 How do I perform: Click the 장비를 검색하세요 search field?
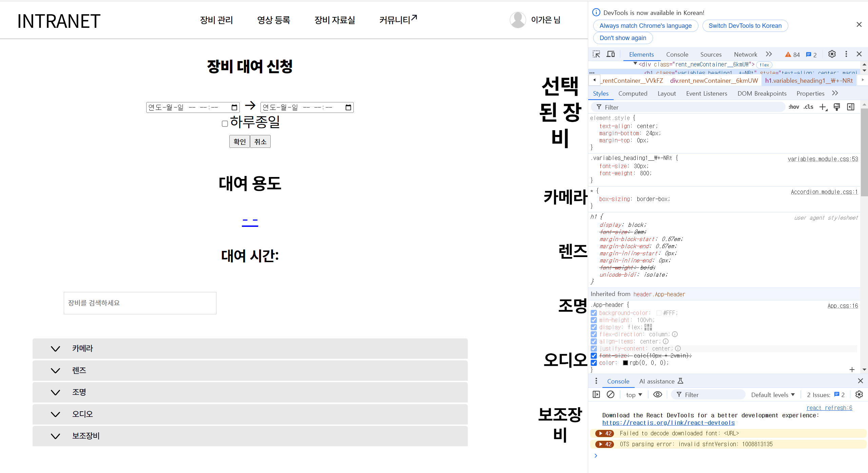pyautogui.click(x=140, y=303)
